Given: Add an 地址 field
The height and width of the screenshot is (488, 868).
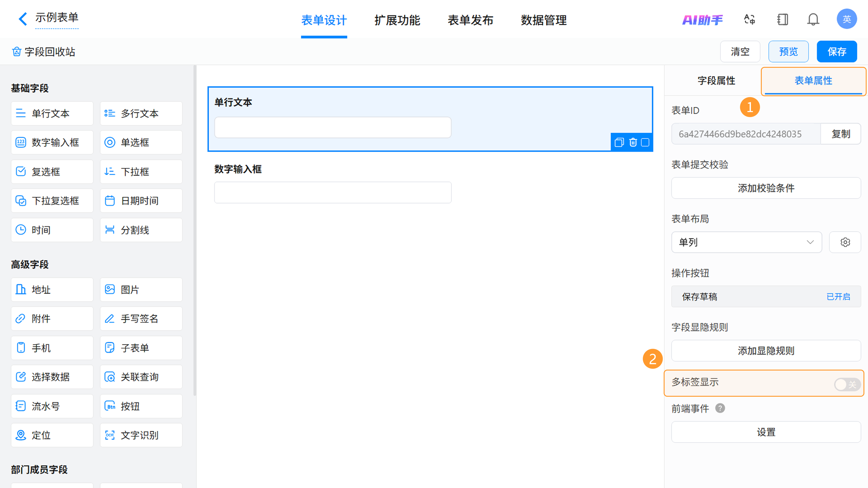Looking at the screenshot, I should pyautogui.click(x=52, y=290).
